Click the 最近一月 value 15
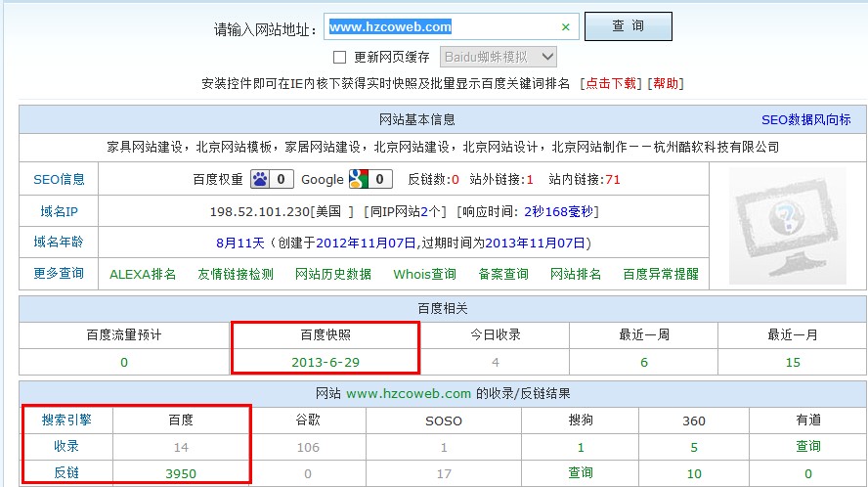Screen dimensions: 868x487 pos(793,363)
